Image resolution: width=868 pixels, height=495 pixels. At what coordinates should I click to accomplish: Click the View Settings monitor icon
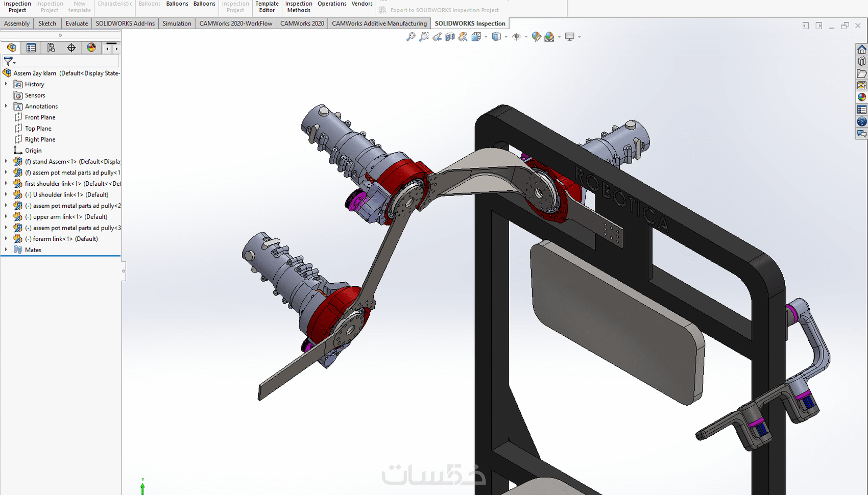570,37
